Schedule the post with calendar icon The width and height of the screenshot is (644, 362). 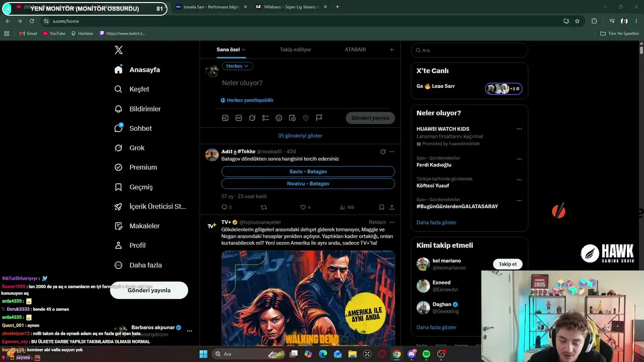[292, 118]
